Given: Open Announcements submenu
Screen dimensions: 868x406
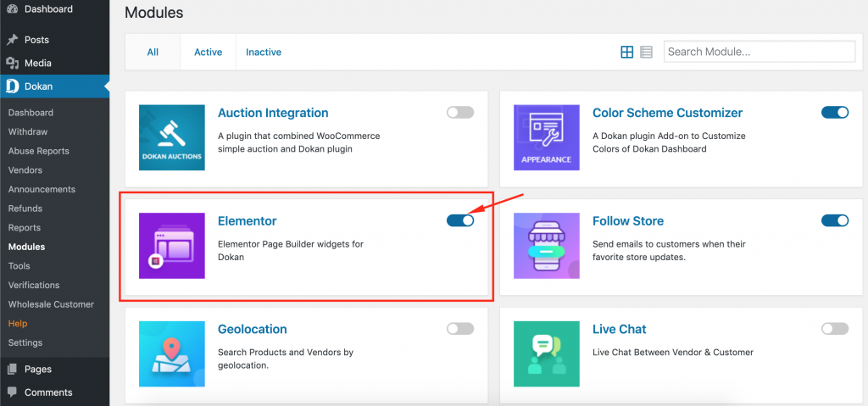Looking at the screenshot, I should coord(42,189).
